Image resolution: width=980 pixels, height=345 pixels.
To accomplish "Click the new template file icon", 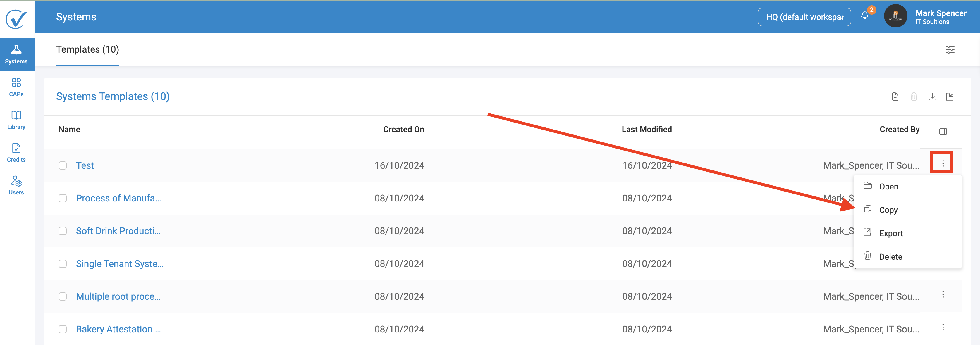I will (x=895, y=96).
